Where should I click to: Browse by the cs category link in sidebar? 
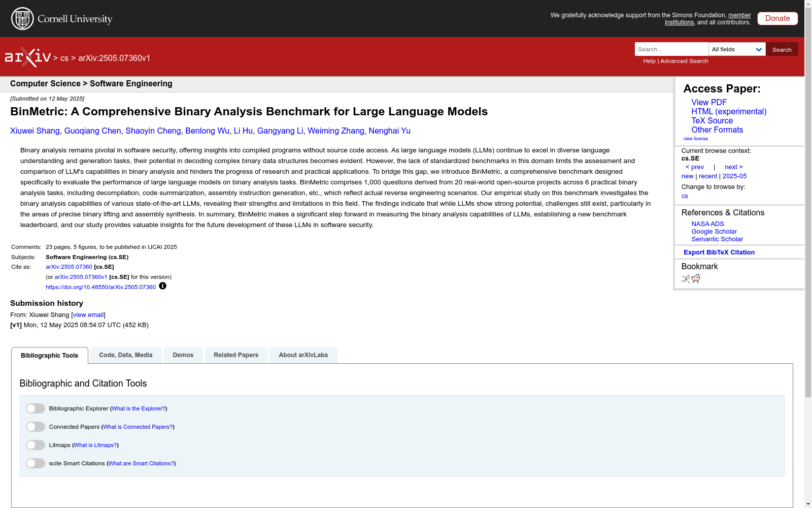pos(685,196)
